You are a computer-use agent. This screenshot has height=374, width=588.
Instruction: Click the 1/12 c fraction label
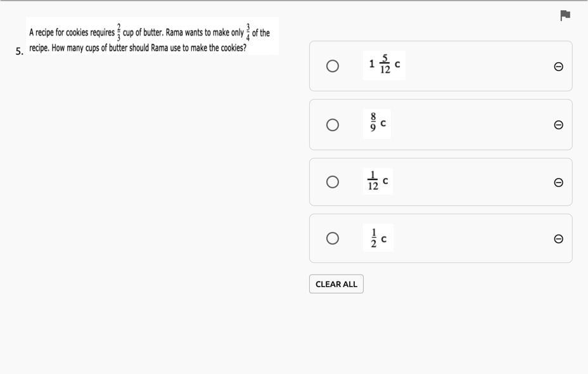(378, 181)
